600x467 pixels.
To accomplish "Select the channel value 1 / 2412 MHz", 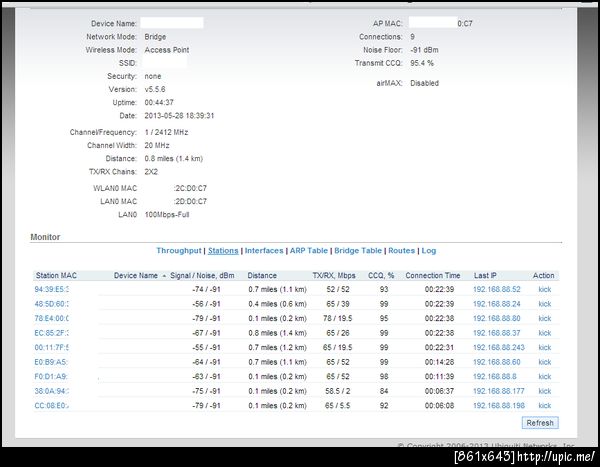I will (166, 132).
